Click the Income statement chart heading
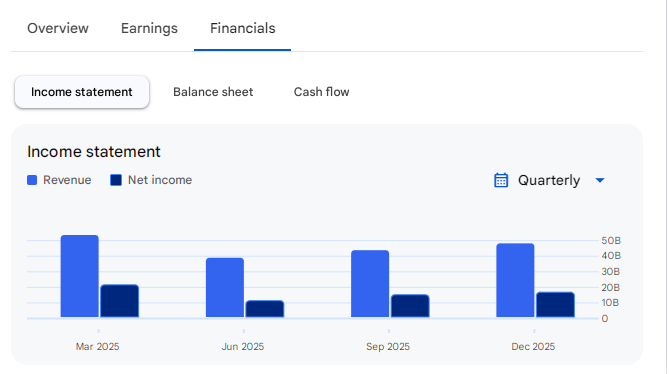The height and width of the screenshot is (374, 669). click(x=94, y=152)
